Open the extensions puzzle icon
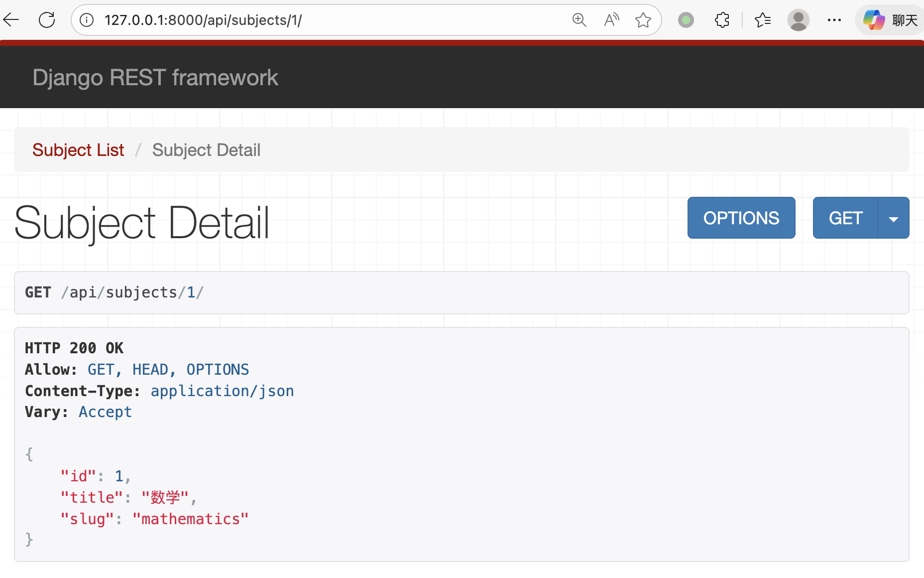Screen dimensions: 924x578 tap(722, 20)
